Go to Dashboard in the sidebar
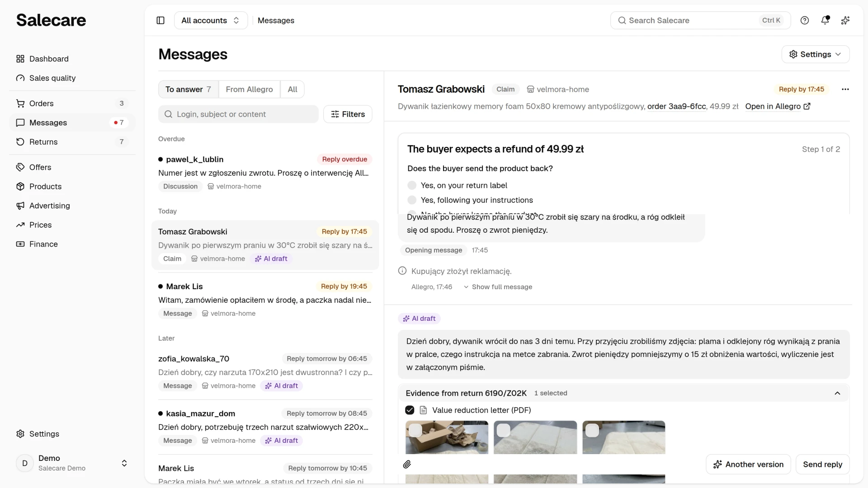Viewport: 868px width, 488px height. (x=72, y=59)
